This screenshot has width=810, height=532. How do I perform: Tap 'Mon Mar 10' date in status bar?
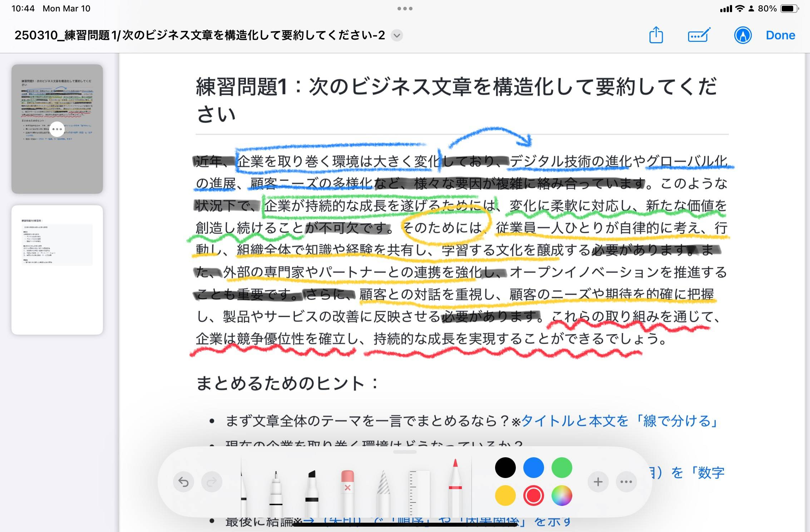pyautogui.click(x=66, y=9)
